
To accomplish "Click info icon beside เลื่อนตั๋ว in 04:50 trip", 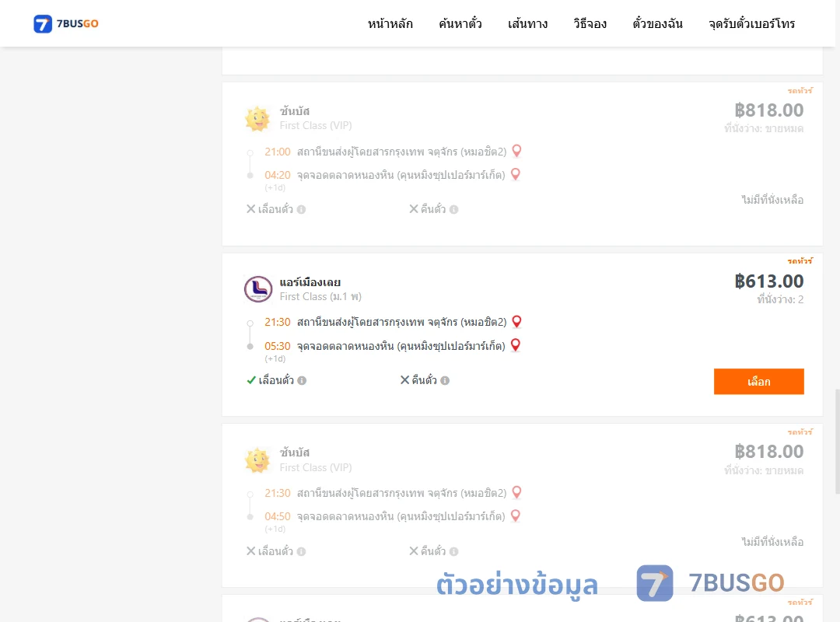I will coord(302,551).
